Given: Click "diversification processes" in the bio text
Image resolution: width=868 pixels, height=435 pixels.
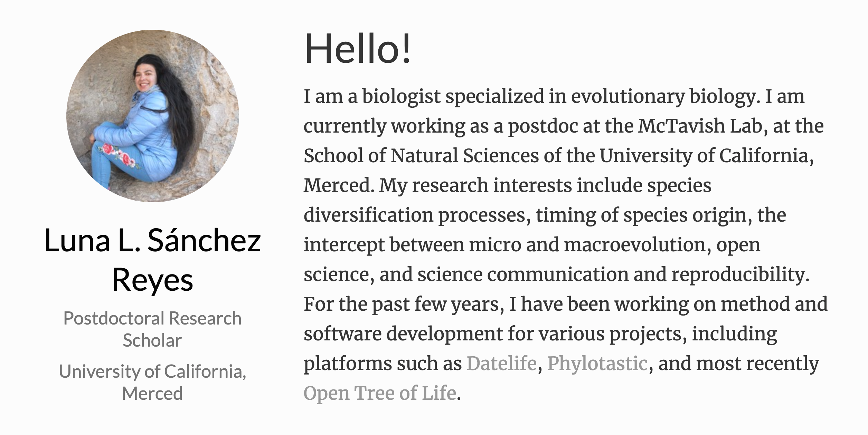Looking at the screenshot, I should tap(417, 215).
